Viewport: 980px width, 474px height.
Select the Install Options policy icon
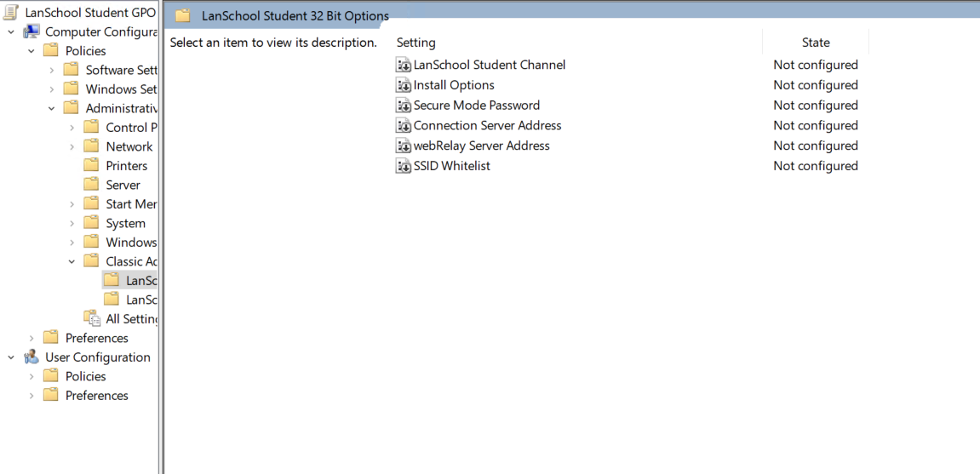[403, 85]
